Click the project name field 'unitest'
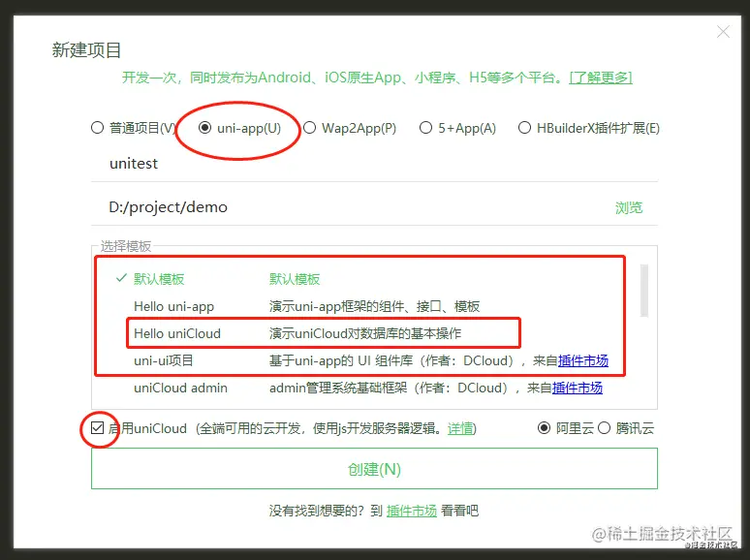750x560 pixels. pyautogui.click(x=374, y=164)
